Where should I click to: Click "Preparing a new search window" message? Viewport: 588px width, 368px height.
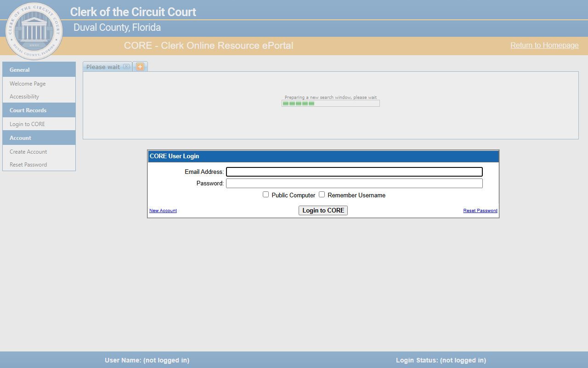331,98
